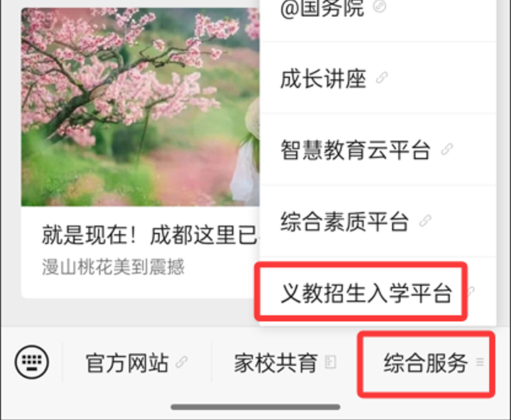Click subtitle 漫山桃花美到震撼

coord(113,266)
